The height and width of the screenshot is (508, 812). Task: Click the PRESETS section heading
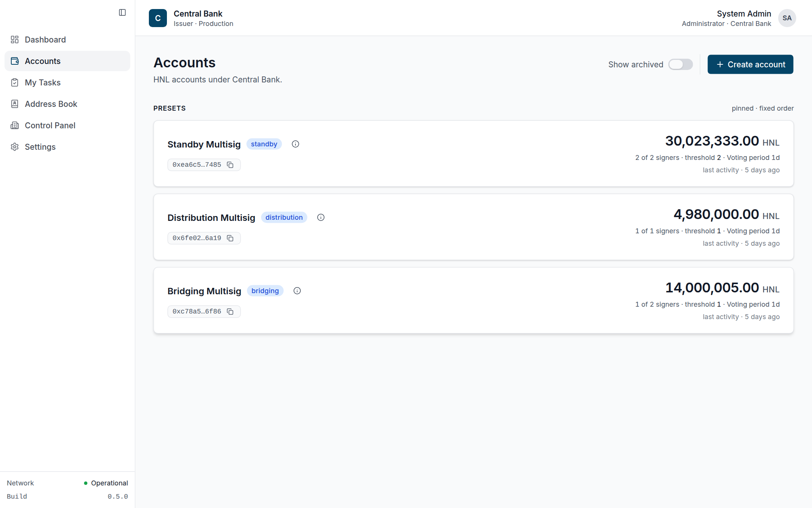(x=170, y=108)
